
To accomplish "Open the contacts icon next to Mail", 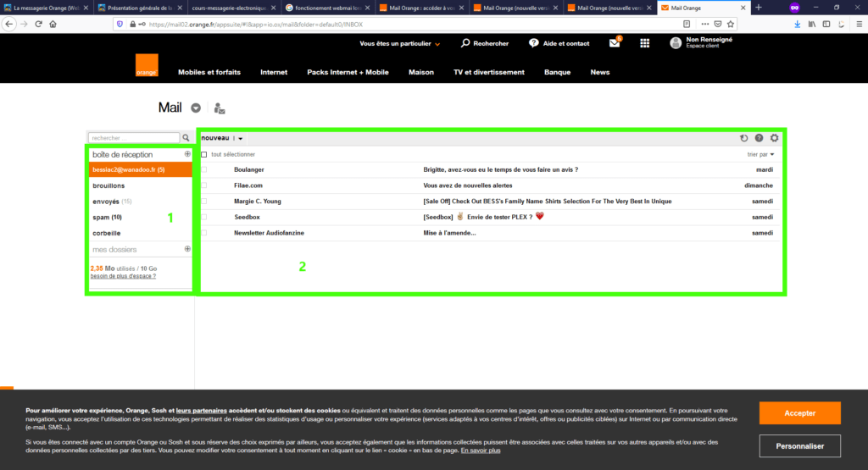I will coord(220,108).
